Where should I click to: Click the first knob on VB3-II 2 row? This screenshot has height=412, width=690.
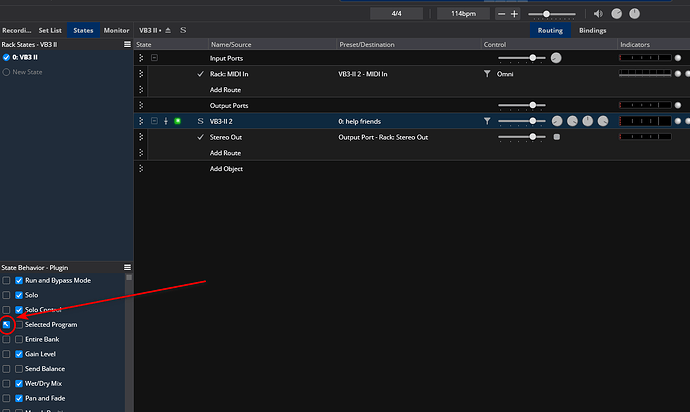(x=557, y=121)
